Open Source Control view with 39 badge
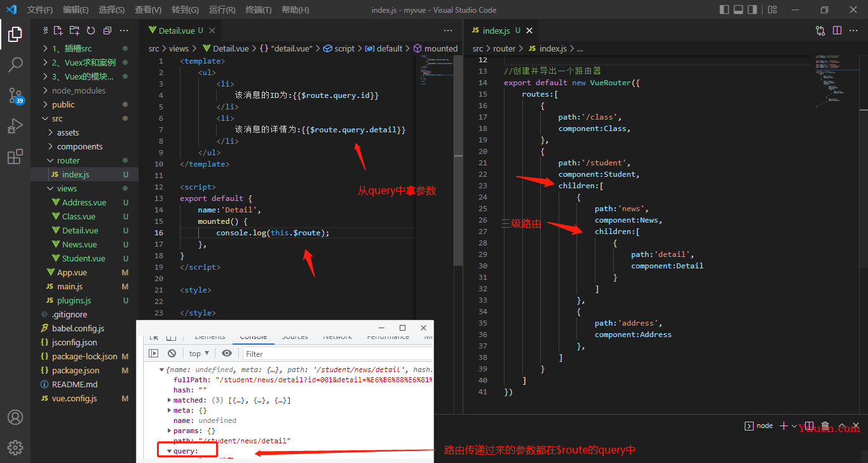 15,95
